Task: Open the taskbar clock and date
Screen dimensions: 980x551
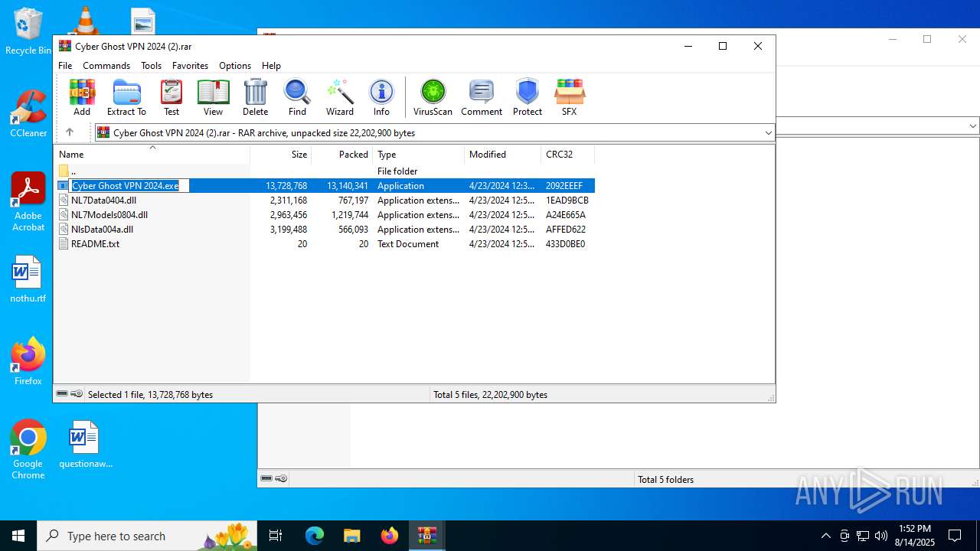Action: tap(915, 536)
